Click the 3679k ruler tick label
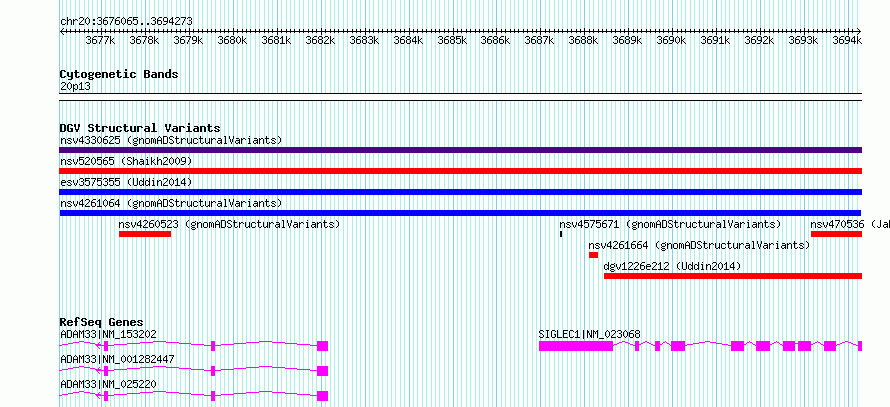 pos(188,41)
